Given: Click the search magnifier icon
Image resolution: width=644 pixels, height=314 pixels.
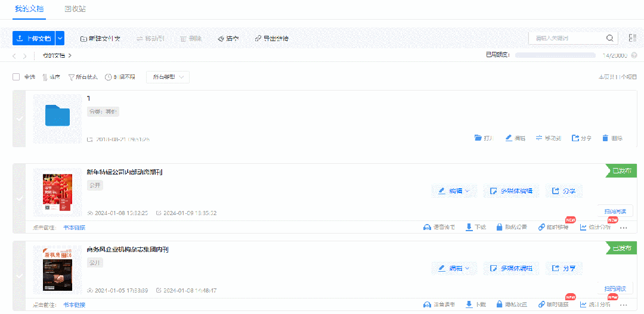Looking at the screenshot, I should (x=609, y=38).
